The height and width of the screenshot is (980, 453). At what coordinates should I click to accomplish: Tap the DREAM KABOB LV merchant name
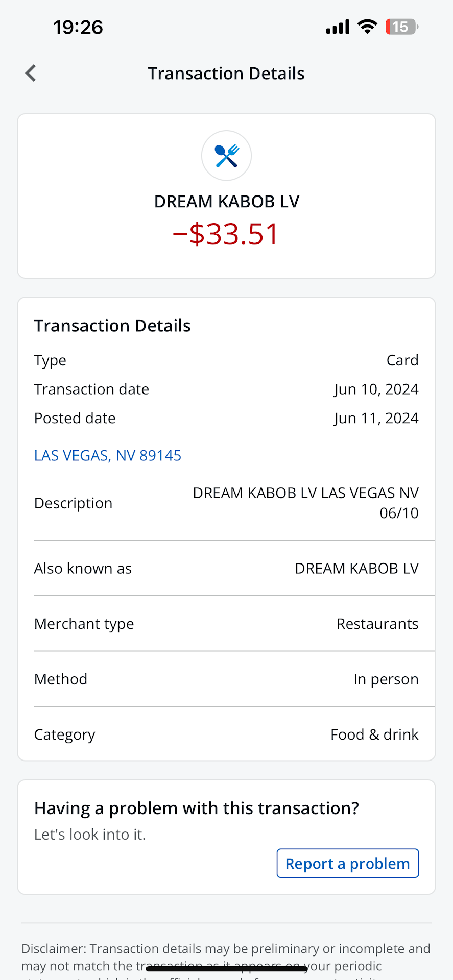[x=226, y=202]
